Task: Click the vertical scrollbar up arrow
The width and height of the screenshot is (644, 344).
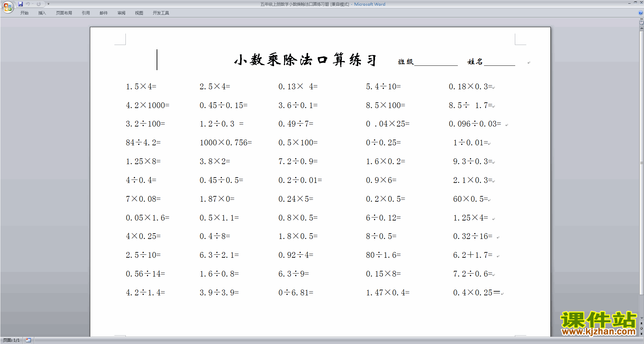Action: (x=641, y=29)
